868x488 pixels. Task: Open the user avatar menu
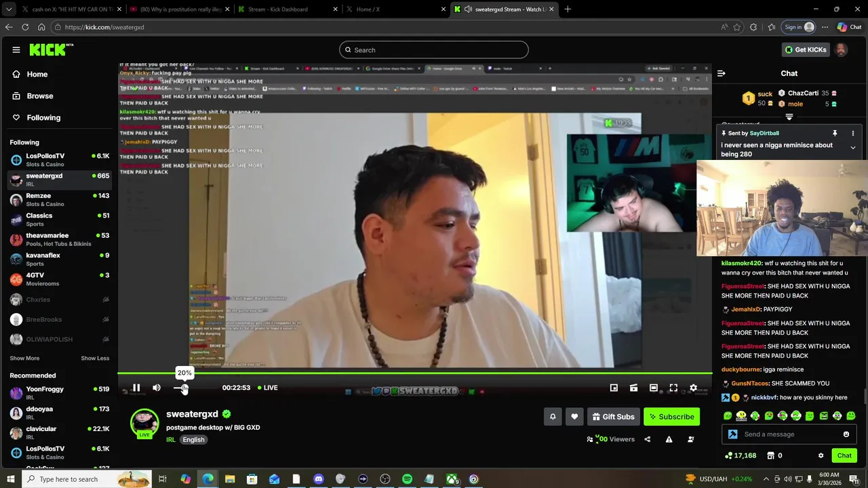(841, 49)
